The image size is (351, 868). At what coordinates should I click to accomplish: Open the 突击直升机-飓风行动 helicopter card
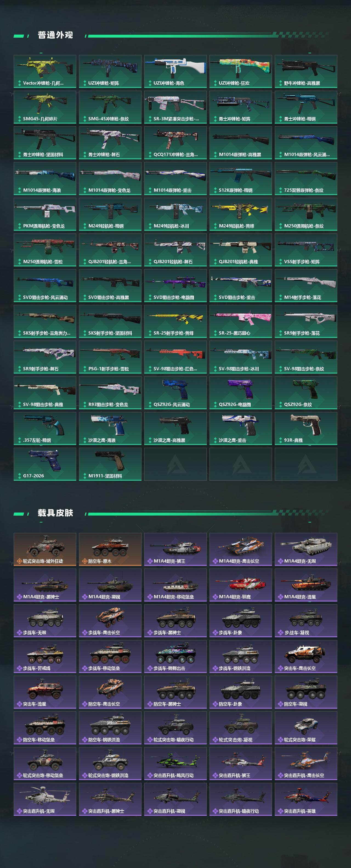tap(175, 764)
